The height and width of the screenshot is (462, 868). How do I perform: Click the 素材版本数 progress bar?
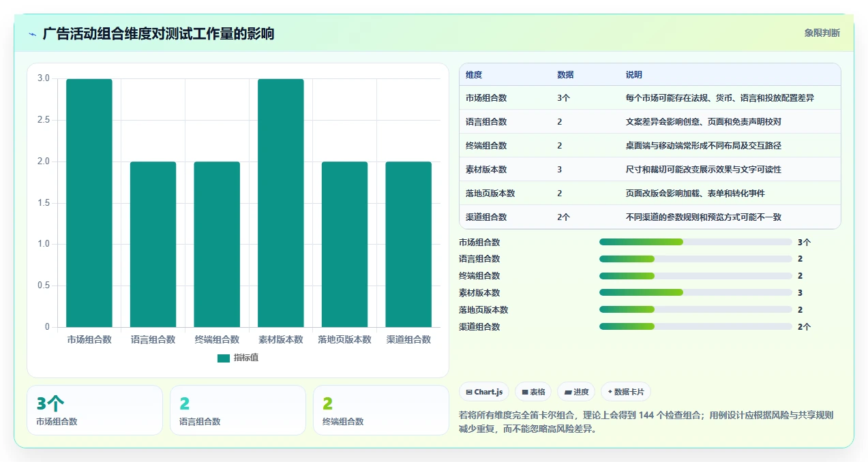coord(695,293)
